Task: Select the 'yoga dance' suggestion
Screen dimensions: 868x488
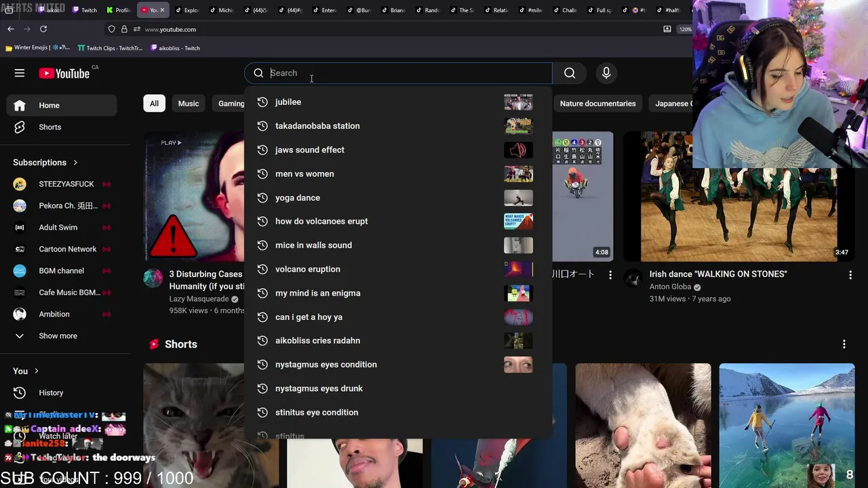Action: pos(398,197)
